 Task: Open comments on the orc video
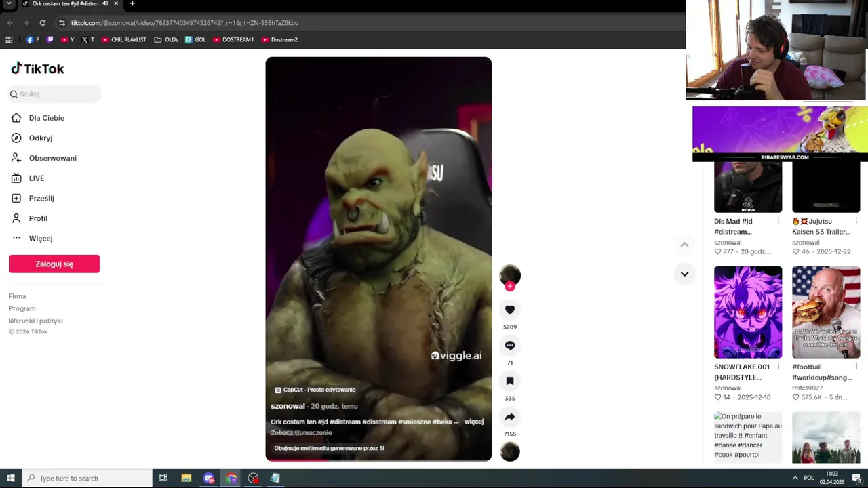[510, 346]
